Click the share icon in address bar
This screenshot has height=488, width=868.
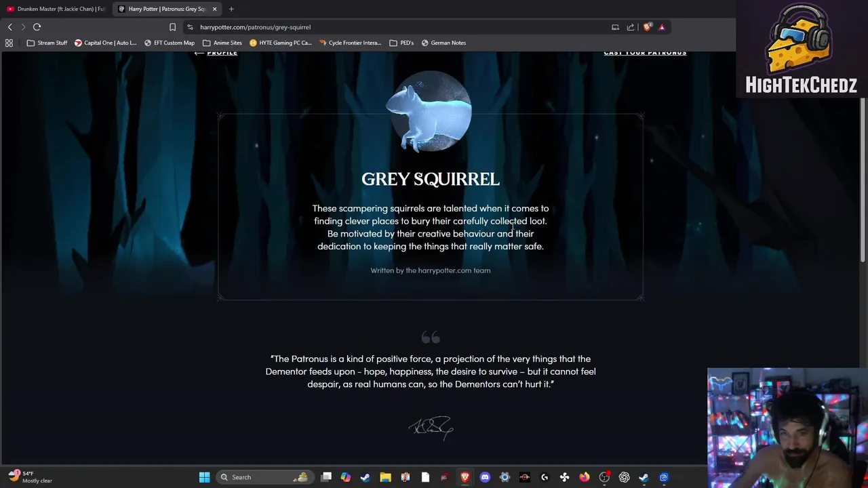(631, 27)
